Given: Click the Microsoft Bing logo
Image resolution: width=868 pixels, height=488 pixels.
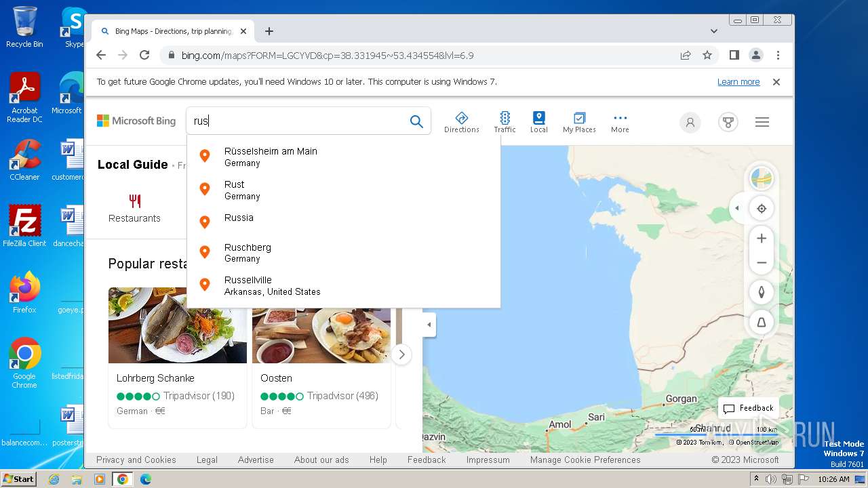Looking at the screenshot, I should click(136, 121).
